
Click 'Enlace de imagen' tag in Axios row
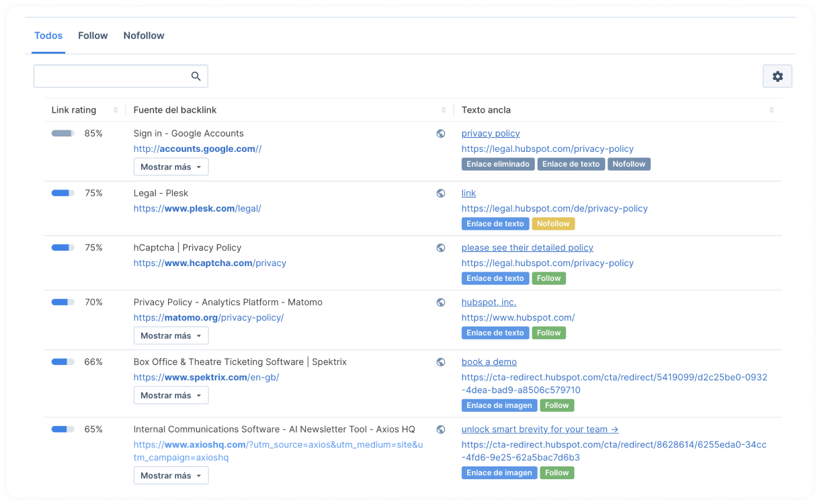499,472
